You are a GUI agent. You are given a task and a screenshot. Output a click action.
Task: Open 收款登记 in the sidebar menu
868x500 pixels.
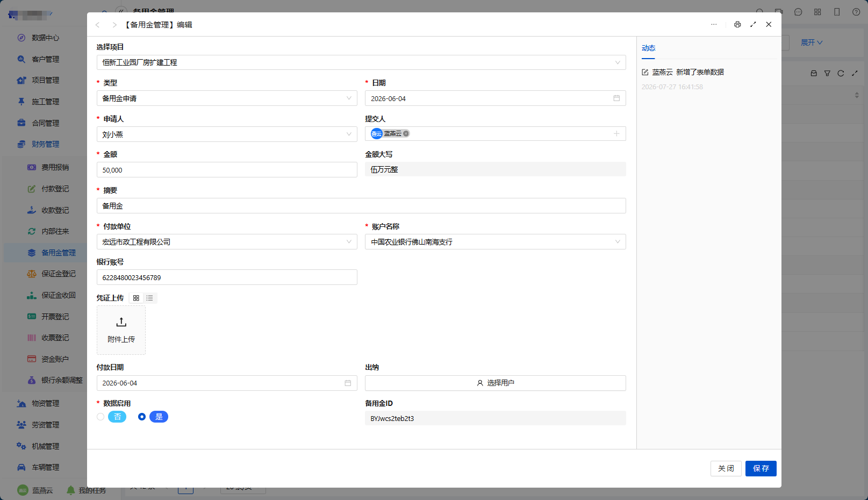tap(55, 210)
